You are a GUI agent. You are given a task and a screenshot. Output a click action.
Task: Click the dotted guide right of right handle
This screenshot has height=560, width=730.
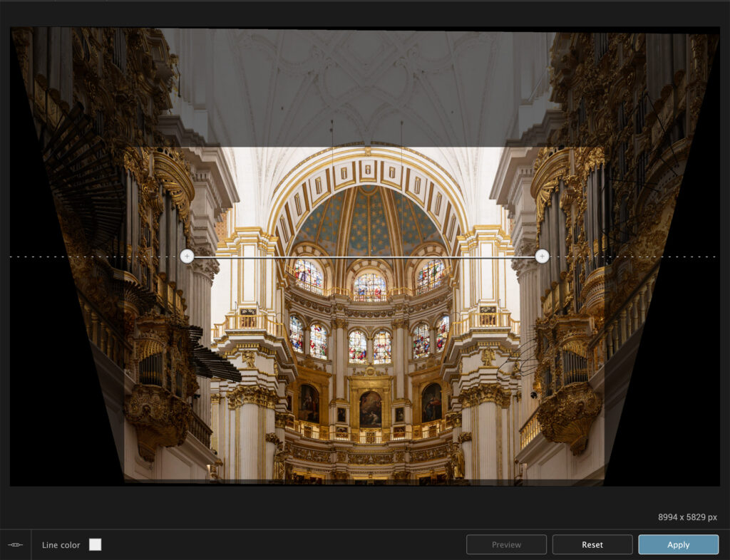[634, 256]
